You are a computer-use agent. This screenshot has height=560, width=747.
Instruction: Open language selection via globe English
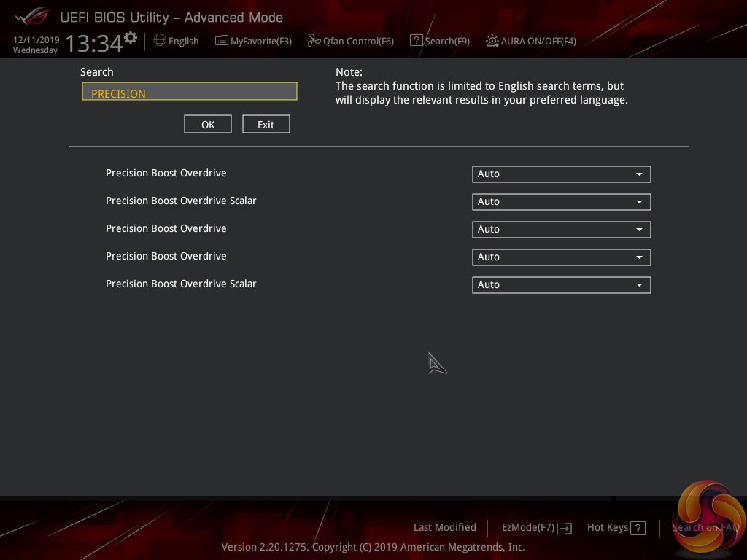click(176, 41)
